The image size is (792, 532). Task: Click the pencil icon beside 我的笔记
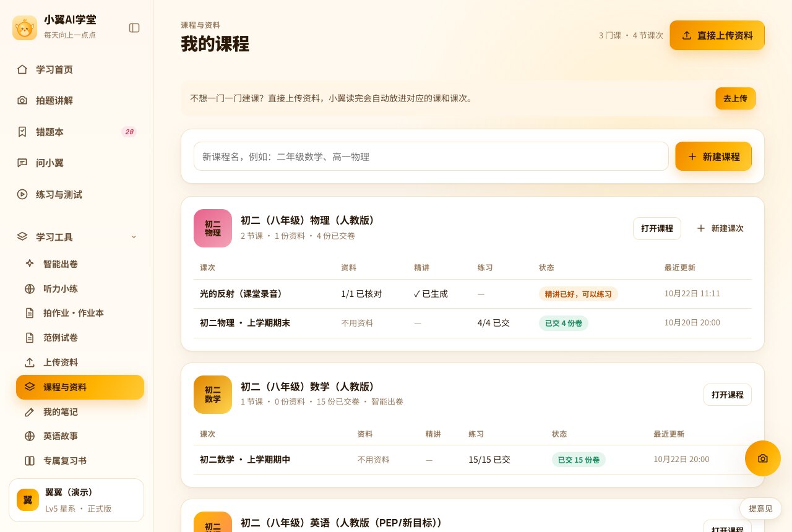pos(30,412)
